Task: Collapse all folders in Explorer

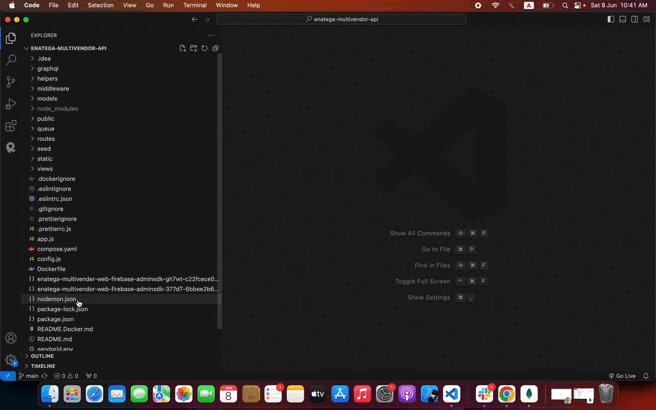Action: click(x=216, y=48)
